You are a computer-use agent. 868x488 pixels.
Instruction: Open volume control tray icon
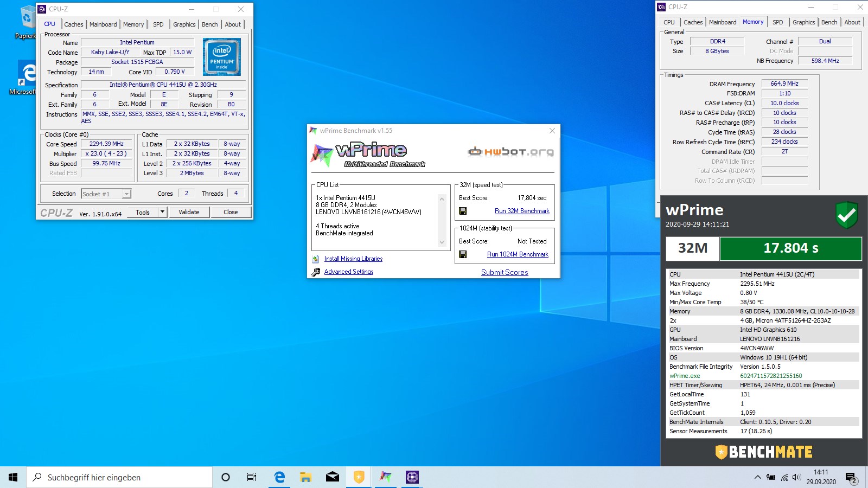pos(796,477)
